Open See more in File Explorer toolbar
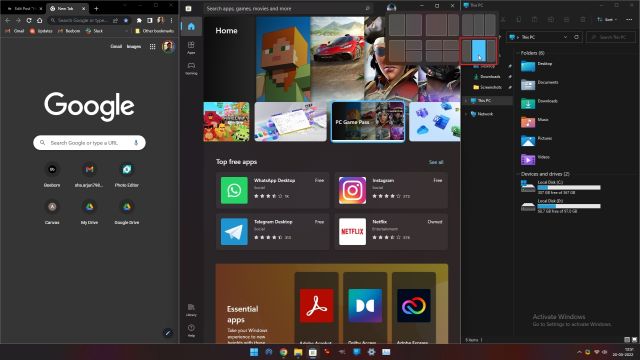640x360 pixels. click(629, 20)
